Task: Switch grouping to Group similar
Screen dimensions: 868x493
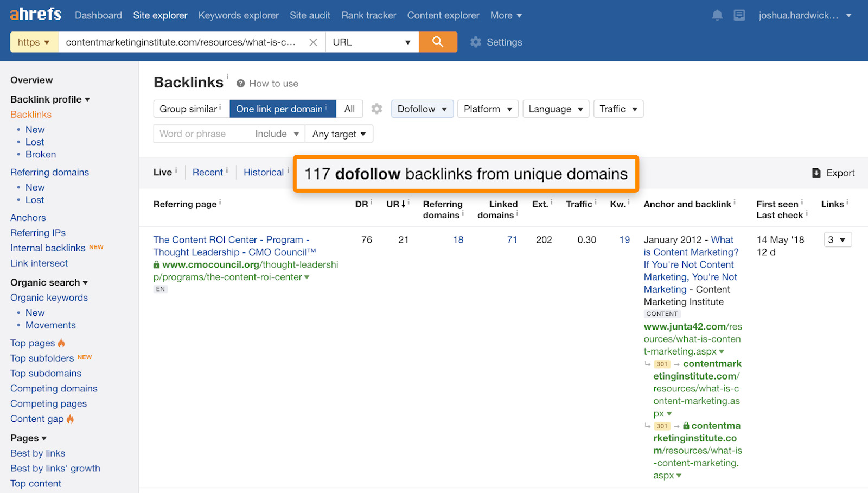Action: click(189, 109)
